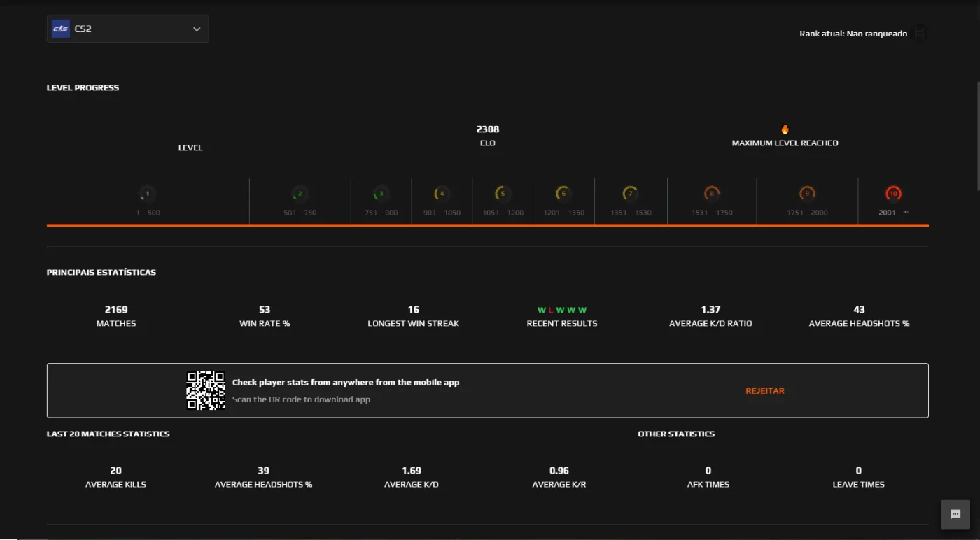Click the red level 10 icon
The width and height of the screenshot is (980, 540).
click(x=893, y=194)
